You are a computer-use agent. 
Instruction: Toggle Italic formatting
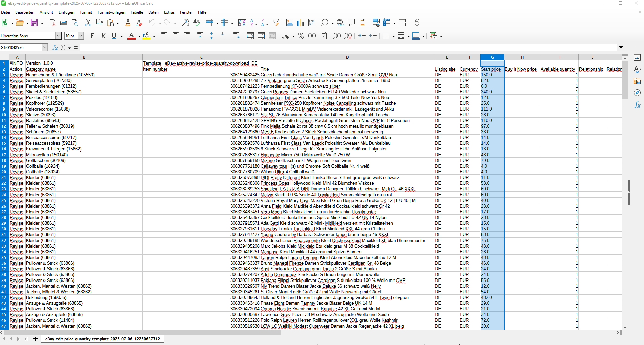point(103,36)
